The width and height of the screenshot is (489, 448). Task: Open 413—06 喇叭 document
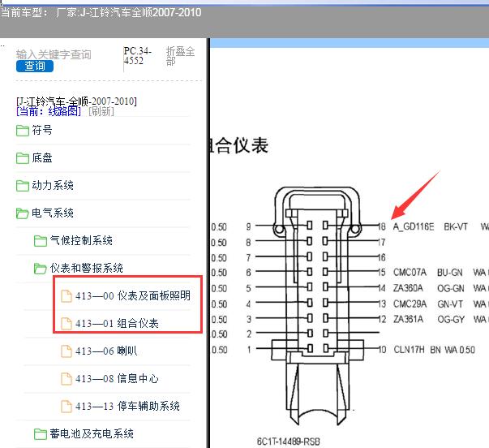coord(106,351)
